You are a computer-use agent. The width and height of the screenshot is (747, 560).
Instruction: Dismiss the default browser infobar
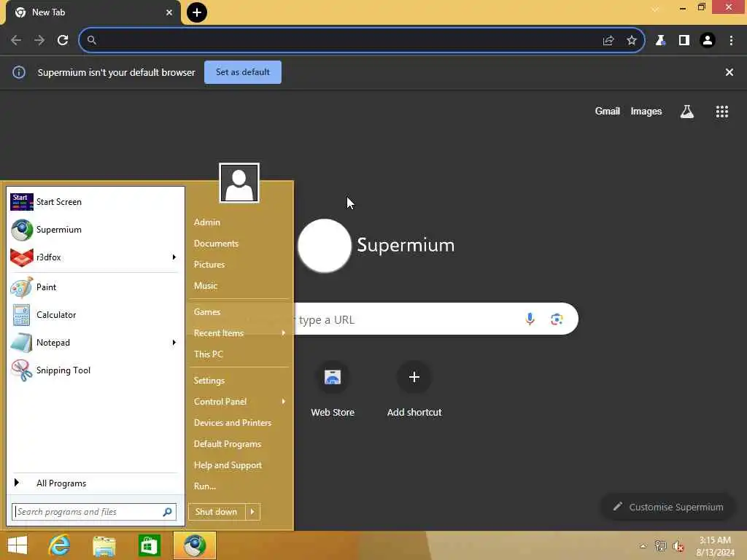pos(729,72)
